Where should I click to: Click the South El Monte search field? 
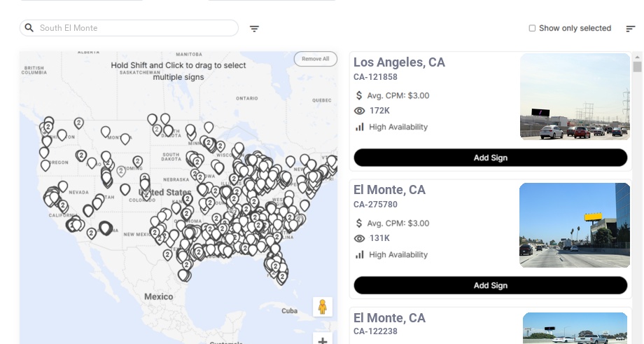point(133,28)
